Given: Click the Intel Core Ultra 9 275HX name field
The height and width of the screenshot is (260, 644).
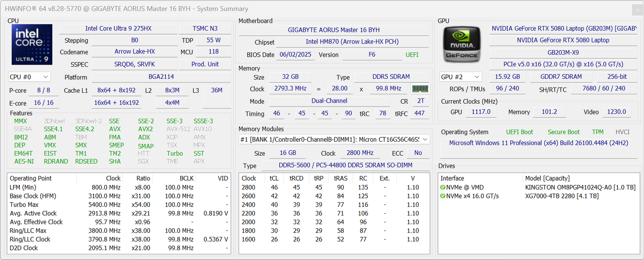Looking at the screenshot, I should click(118, 29).
